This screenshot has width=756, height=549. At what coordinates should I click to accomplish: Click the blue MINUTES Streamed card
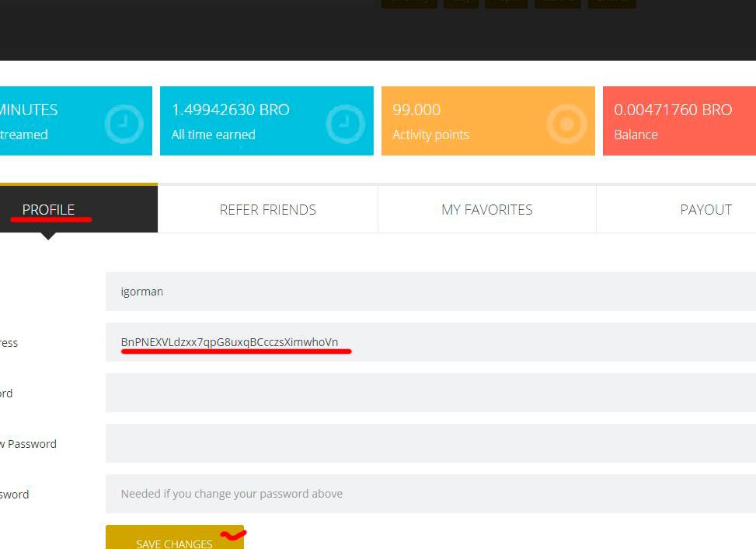(75, 121)
